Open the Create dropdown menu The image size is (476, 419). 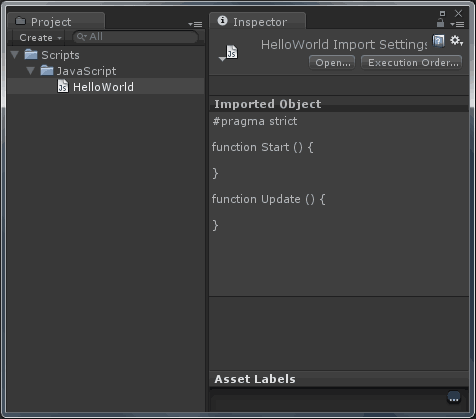pyautogui.click(x=40, y=37)
